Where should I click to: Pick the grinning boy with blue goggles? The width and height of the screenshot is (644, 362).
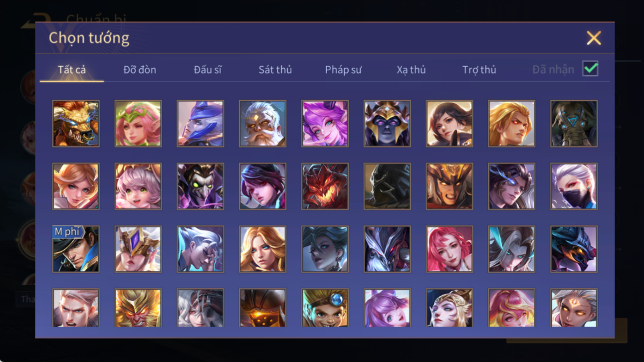coord(325,308)
